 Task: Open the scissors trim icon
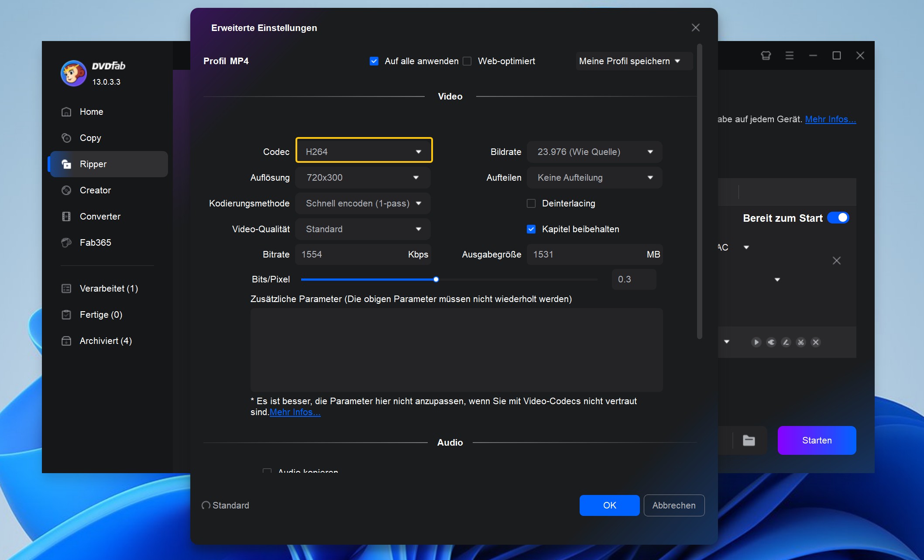(x=801, y=342)
